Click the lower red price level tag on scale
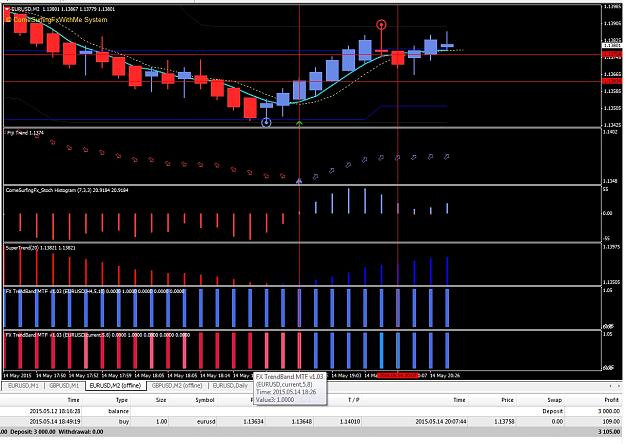This screenshot has width=625, height=444. tap(613, 81)
